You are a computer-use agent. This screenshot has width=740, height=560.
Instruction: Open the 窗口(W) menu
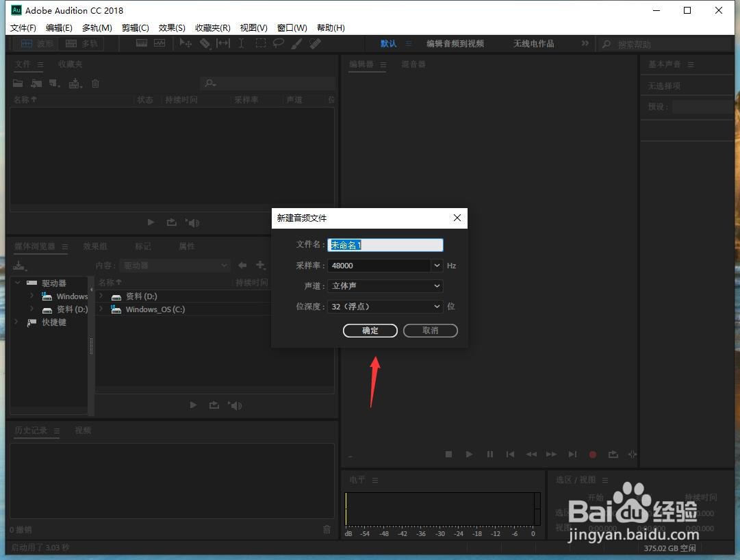coord(292,28)
